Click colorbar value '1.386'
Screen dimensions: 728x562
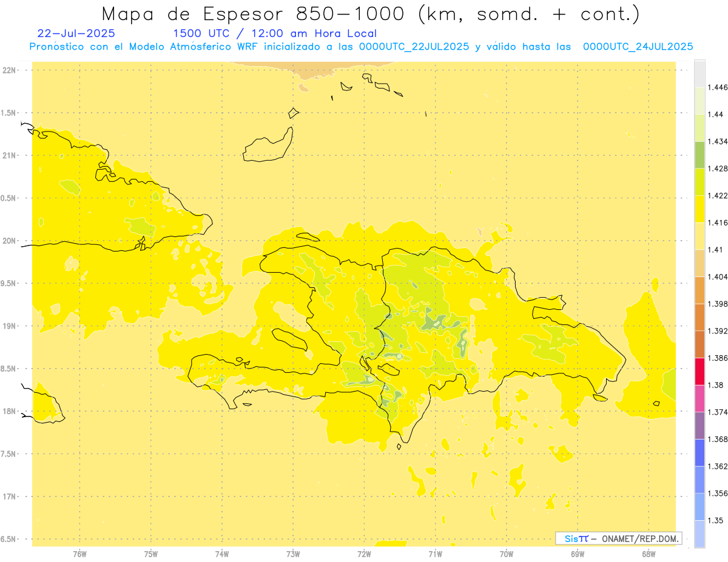click(718, 358)
